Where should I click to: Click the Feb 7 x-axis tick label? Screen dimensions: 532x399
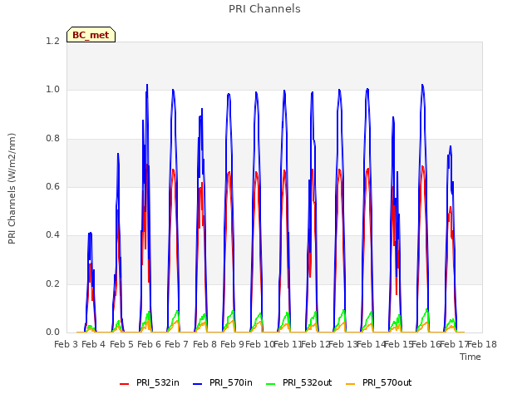176,344
